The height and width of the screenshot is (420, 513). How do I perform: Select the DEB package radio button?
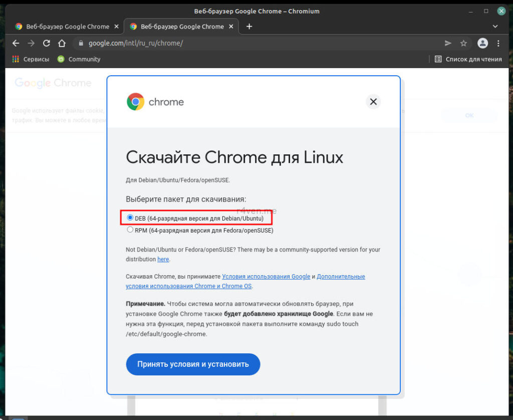130,218
